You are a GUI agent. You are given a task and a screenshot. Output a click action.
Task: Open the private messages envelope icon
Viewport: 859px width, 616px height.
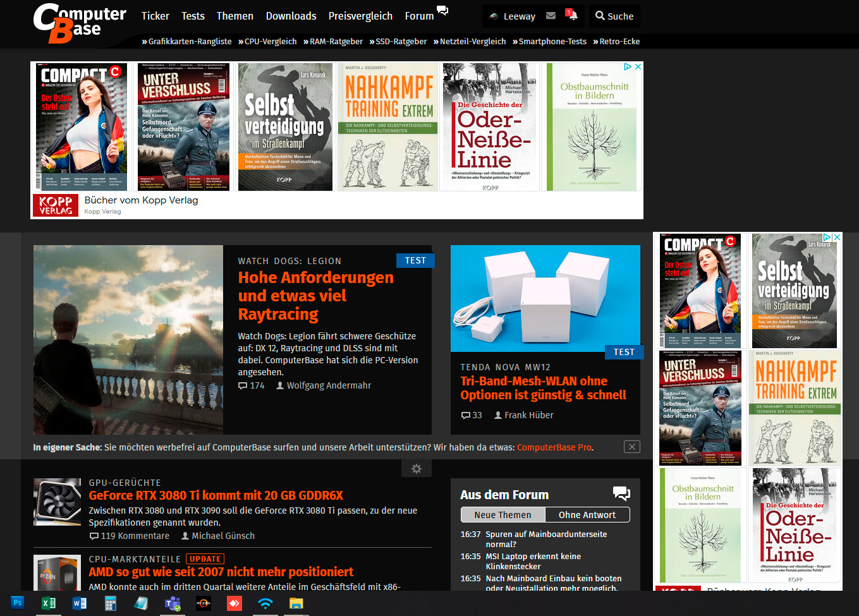pos(551,16)
